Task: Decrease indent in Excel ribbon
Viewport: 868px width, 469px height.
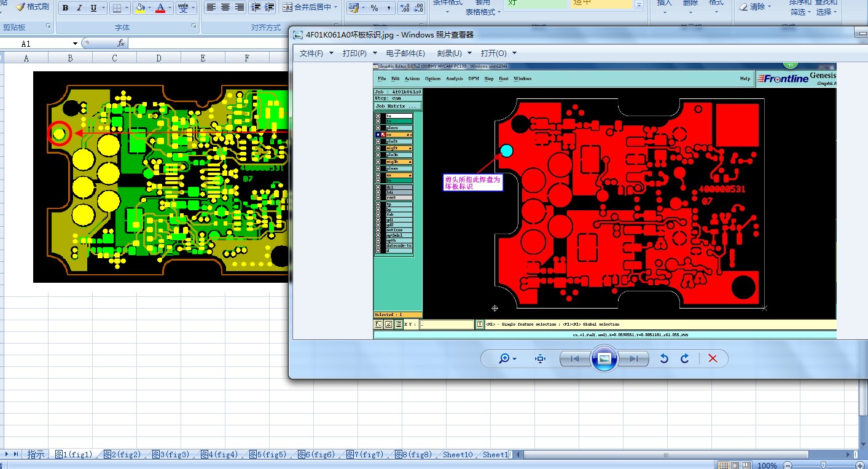Action: pyautogui.click(x=256, y=7)
